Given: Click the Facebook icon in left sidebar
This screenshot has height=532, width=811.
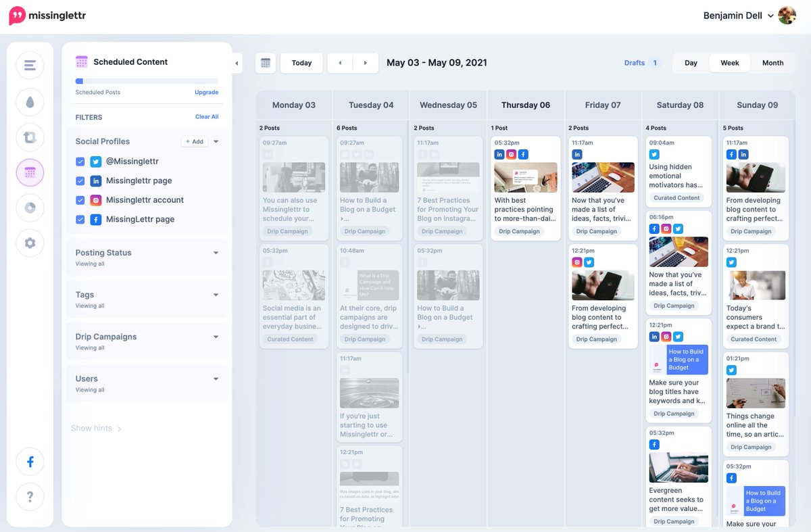Looking at the screenshot, I should tap(30, 462).
